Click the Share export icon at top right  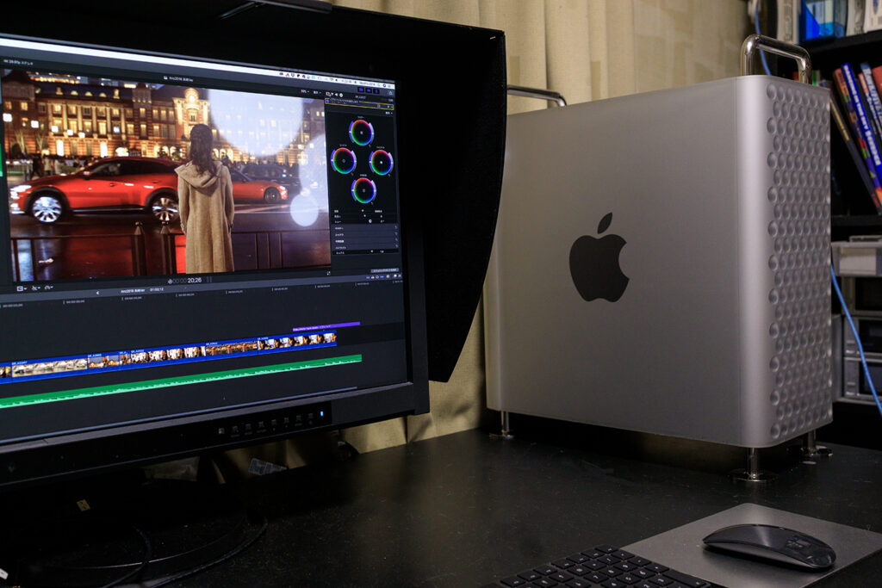(x=389, y=93)
